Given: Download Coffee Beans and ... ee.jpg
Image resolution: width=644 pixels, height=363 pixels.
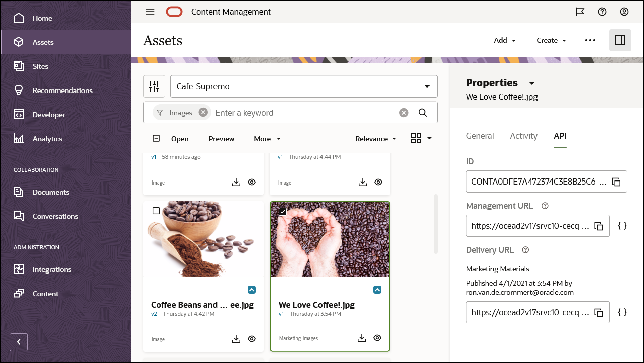Looking at the screenshot, I should pyautogui.click(x=236, y=339).
